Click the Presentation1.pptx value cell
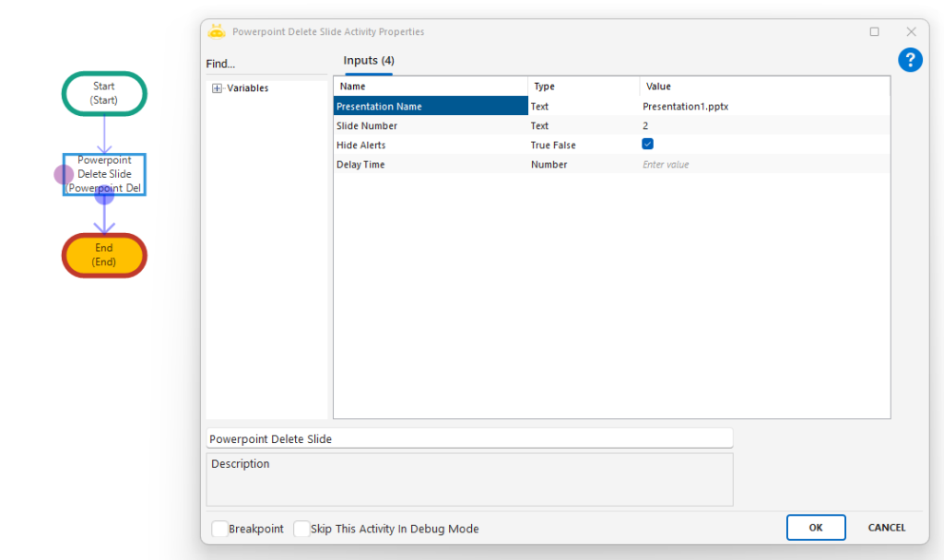The height and width of the screenshot is (560, 944). tap(763, 107)
